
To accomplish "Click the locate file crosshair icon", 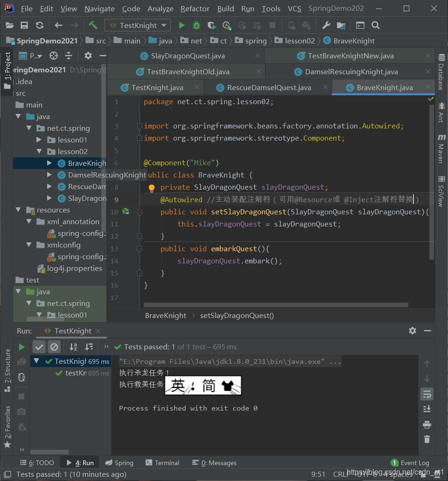I will click(x=54, y=56).
